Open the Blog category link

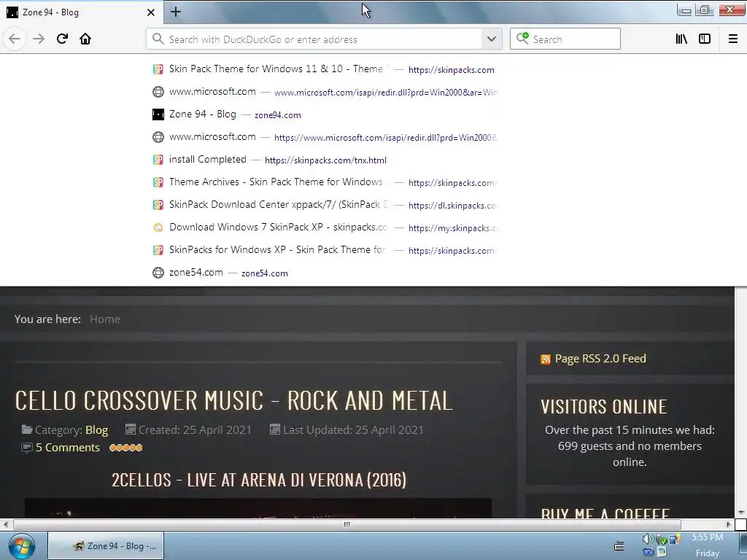tap(97, 430)
